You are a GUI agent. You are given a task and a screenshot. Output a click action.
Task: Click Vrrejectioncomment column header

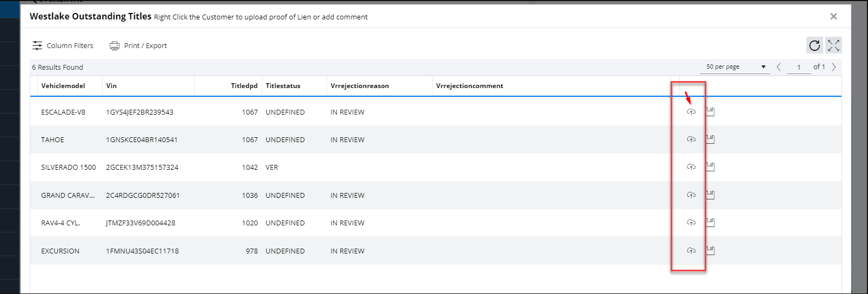[469, 86]
